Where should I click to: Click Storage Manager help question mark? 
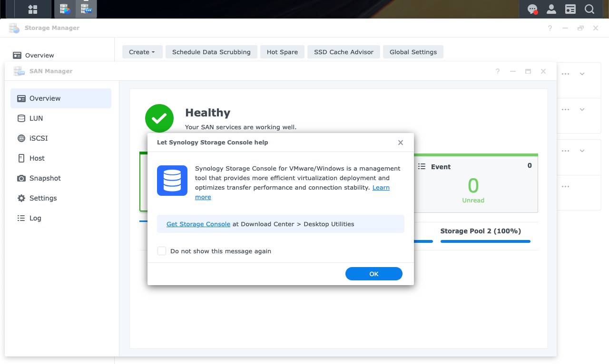[x=550, y=28]
